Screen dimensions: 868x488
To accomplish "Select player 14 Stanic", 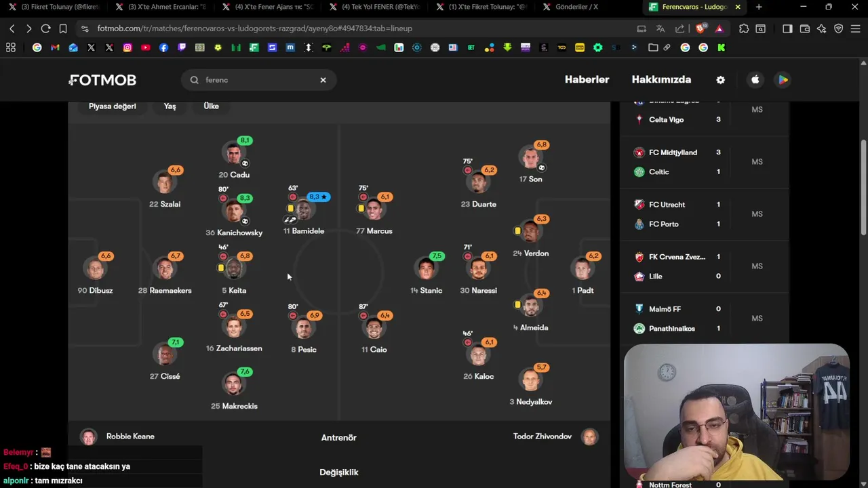I will click(426, 274).
